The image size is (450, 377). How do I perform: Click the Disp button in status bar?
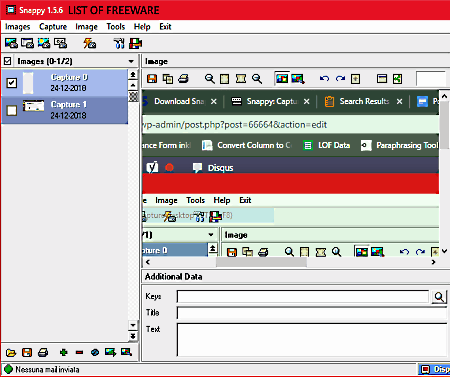434,369
